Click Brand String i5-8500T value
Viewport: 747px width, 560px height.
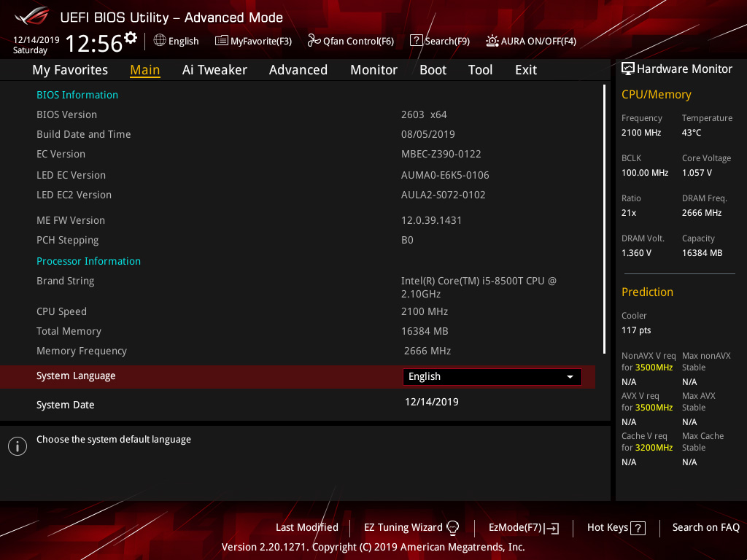tap(479, 287)
